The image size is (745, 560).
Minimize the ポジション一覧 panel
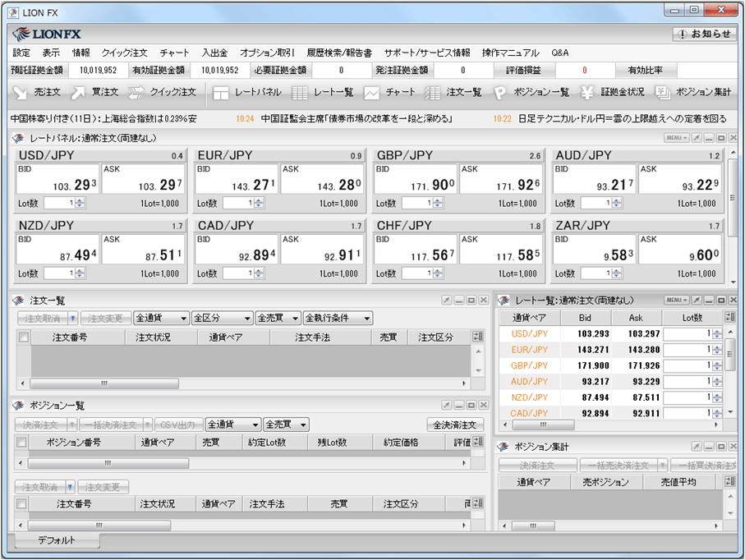point(459,405)
